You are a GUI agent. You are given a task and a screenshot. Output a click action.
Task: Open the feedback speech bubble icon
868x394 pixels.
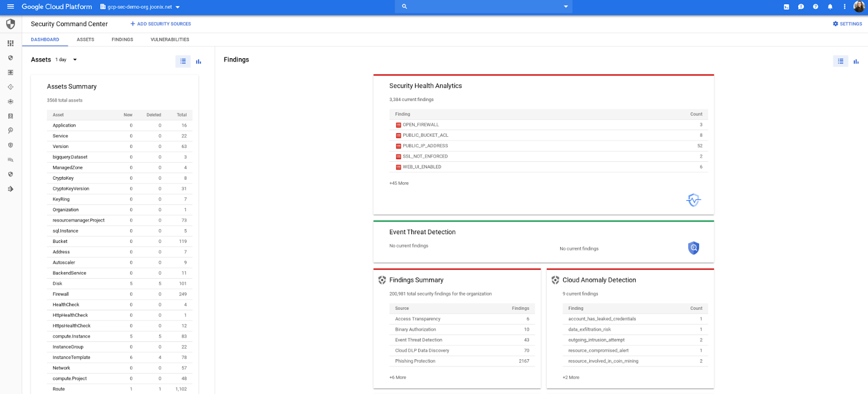pos(801,7)
